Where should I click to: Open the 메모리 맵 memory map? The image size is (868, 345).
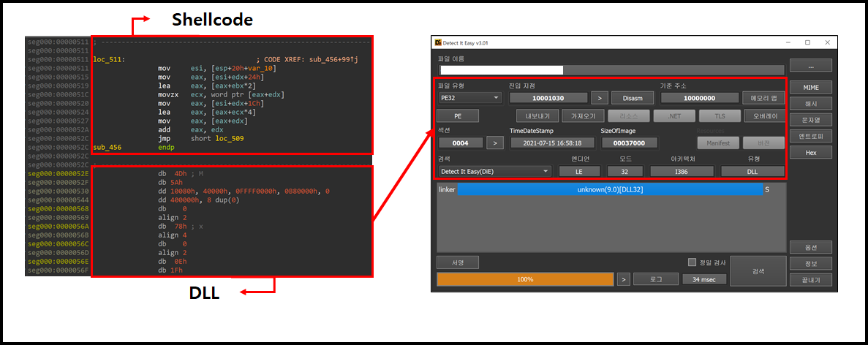coord(763,98)
